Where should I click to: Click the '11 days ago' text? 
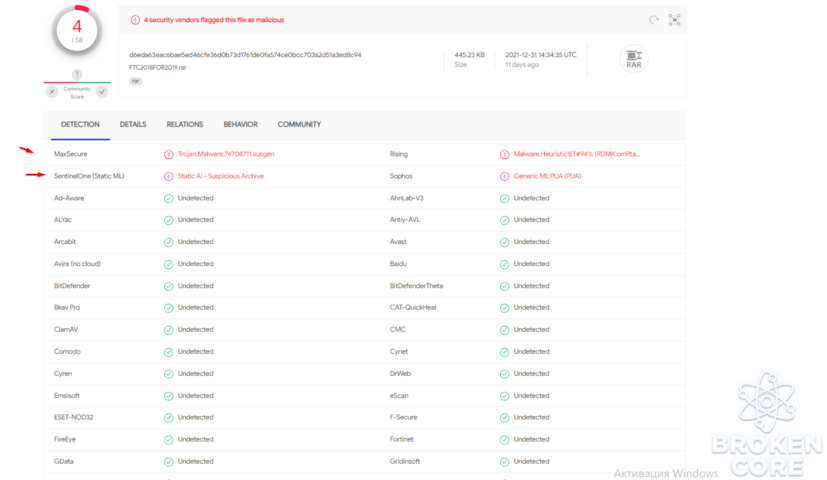point(522,65)
